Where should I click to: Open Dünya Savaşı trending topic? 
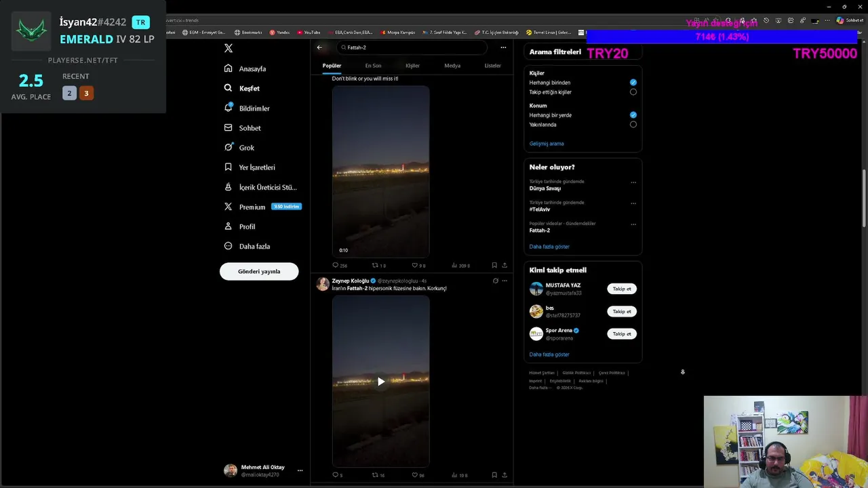point(545,188)
